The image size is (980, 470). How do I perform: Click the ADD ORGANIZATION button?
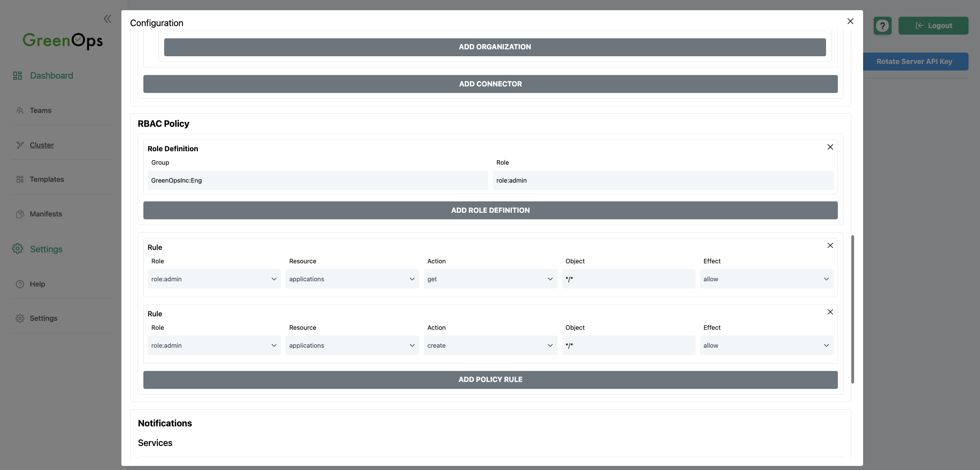[495, 47]
